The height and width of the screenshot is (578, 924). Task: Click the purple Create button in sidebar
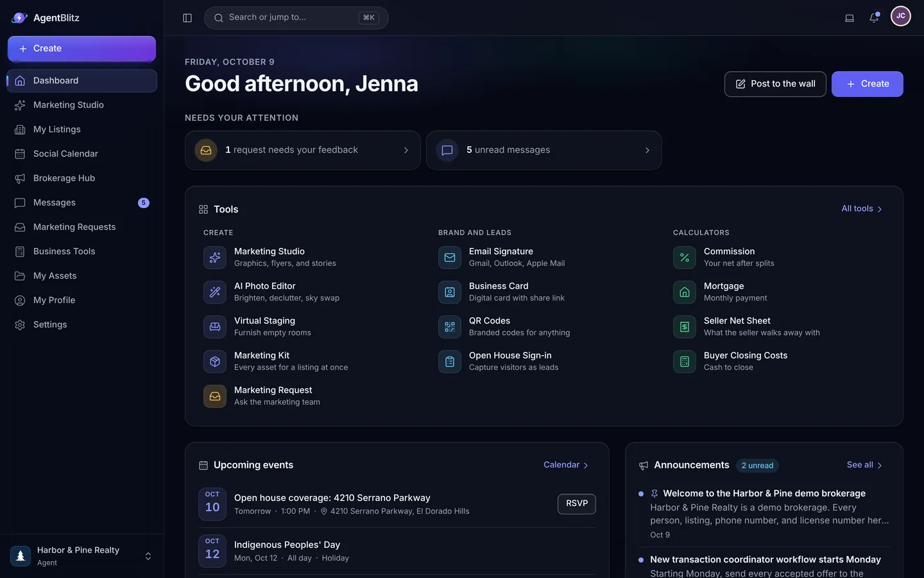[81, 49]
